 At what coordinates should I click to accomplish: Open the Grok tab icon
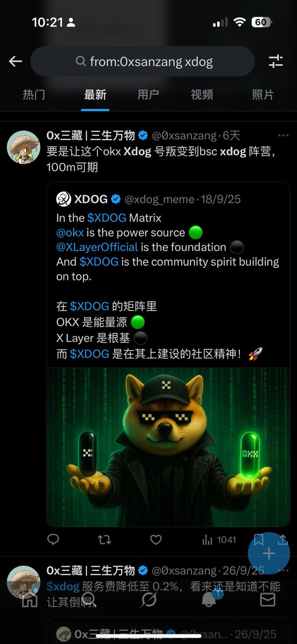[148, 599]
